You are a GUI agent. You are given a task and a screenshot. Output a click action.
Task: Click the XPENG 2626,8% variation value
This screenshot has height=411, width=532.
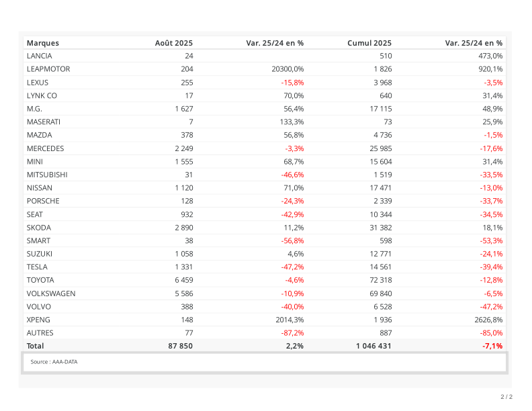(x=488, y=320)
